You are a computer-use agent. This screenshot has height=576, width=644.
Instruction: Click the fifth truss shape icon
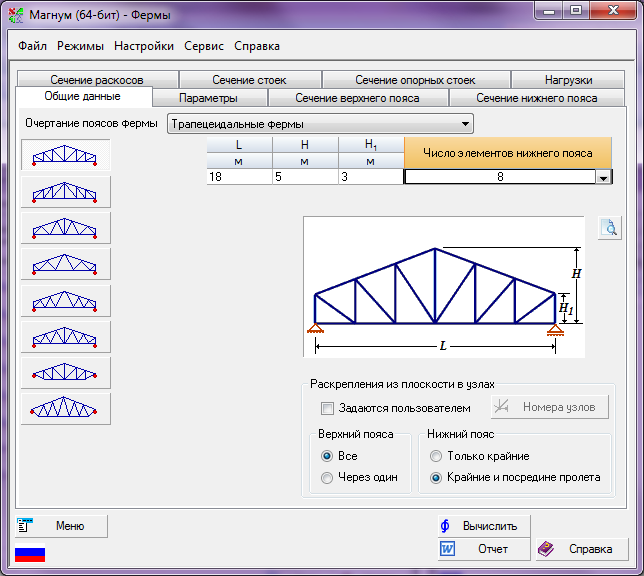click(x=65, y=300)
